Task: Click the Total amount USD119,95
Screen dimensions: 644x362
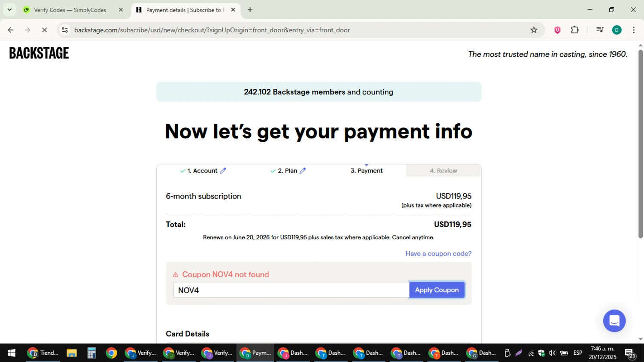Action: (x=453, y=224)
